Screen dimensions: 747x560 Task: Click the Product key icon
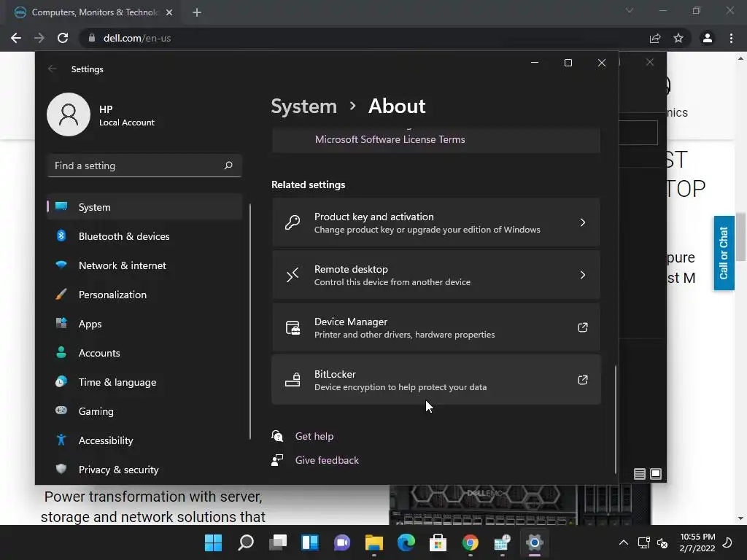coord(293,222)
